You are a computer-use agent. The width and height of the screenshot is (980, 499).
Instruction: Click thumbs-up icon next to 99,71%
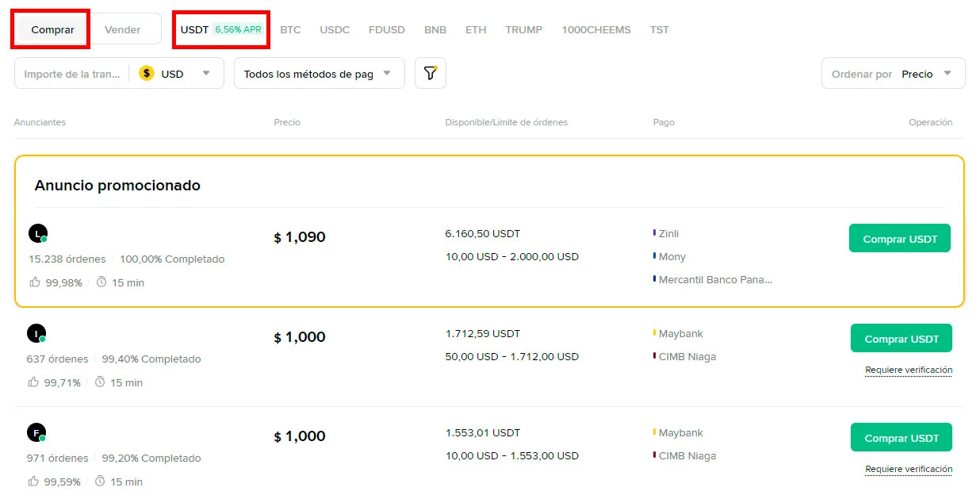33,382
